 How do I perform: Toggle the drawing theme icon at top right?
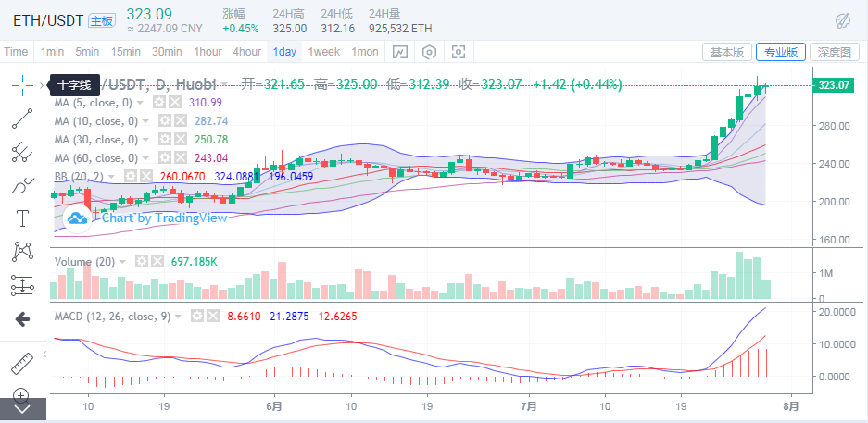(x=843, y=19)
